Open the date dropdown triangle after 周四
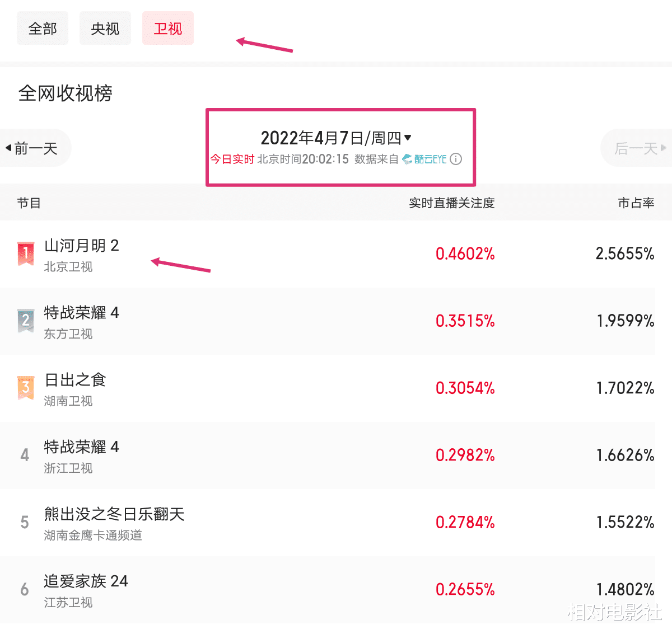This screenshot has width=672, height=634. pyautogui.click(x=408, y=138)
